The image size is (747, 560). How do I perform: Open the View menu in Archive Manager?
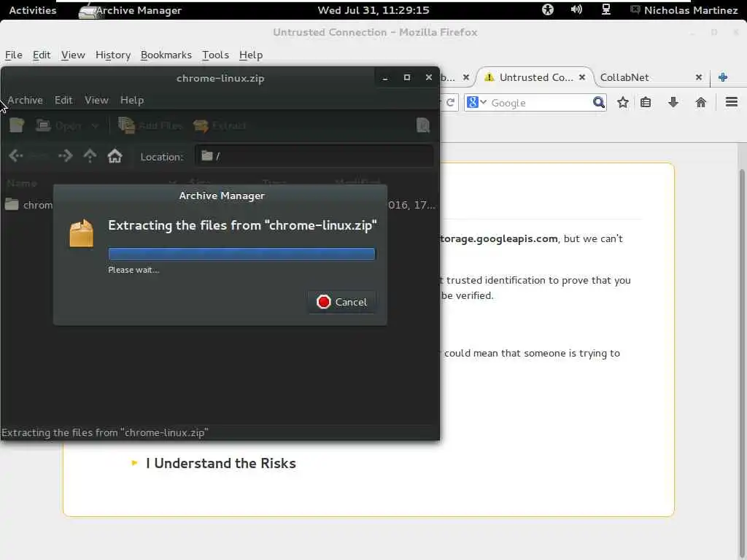[x=96, y=100]
